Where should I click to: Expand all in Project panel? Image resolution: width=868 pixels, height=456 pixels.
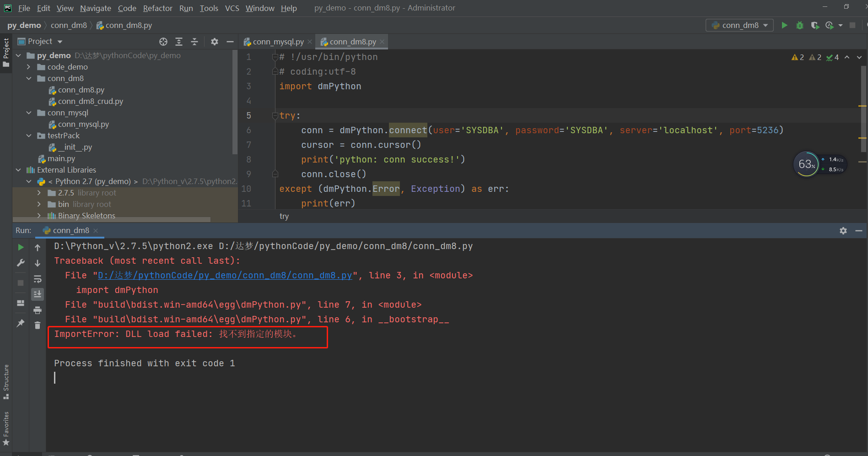coord(179,42)
